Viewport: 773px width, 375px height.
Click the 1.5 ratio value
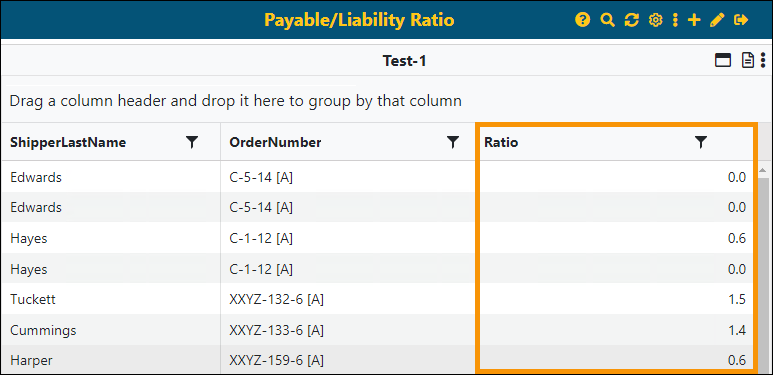click(737, 300)
